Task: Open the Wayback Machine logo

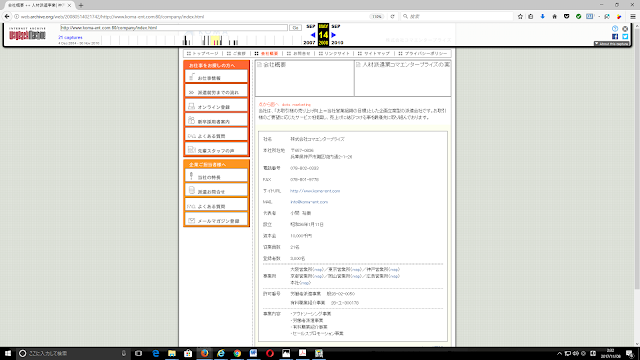Action: pos(27,34)
